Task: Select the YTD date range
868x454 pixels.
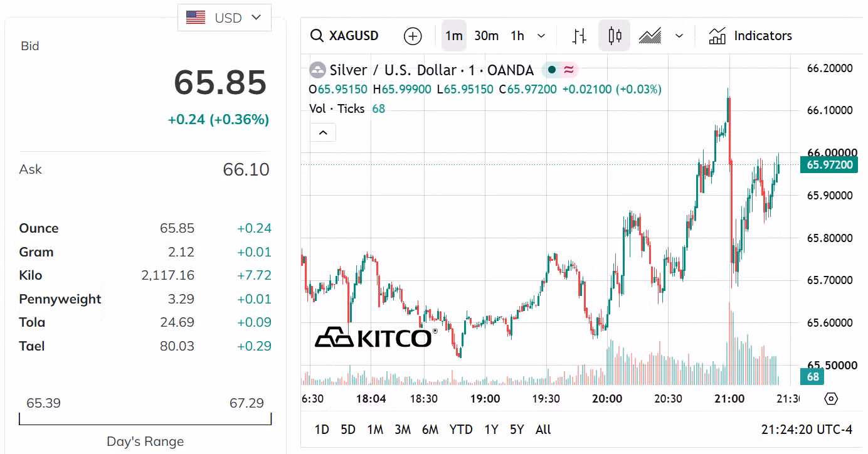Action: [461, 430]
